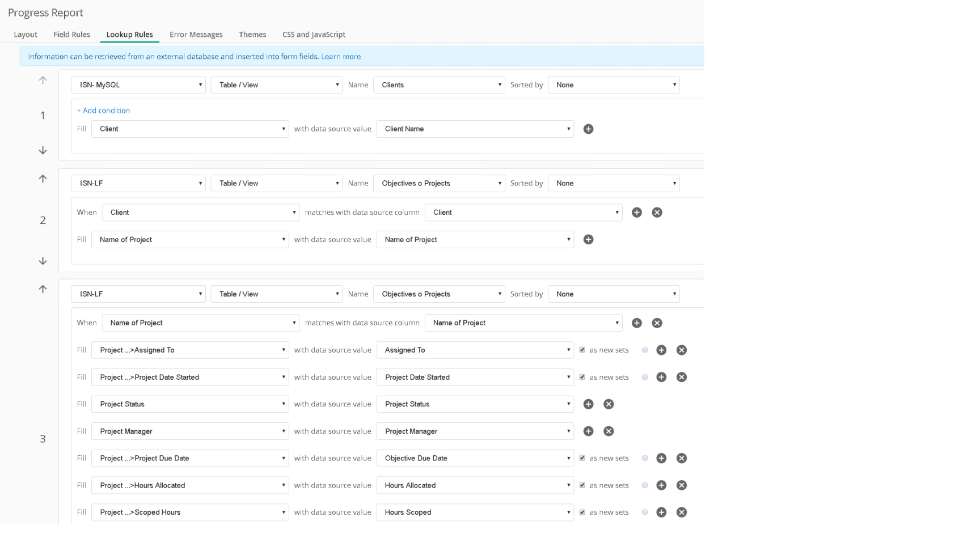Show help for Project Date Started new sets
This screenshot has height=551, width=980.
tap(645, 378)
